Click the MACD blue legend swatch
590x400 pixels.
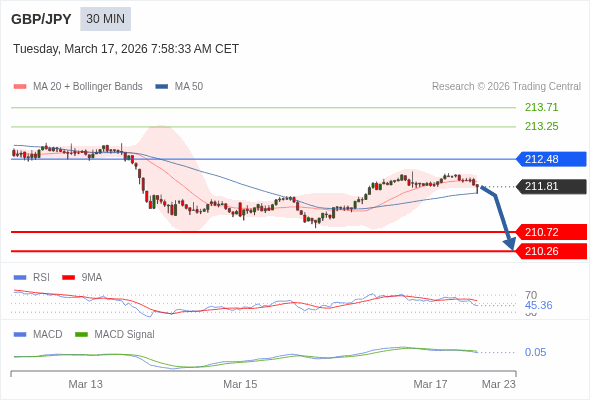click(20, 335)
